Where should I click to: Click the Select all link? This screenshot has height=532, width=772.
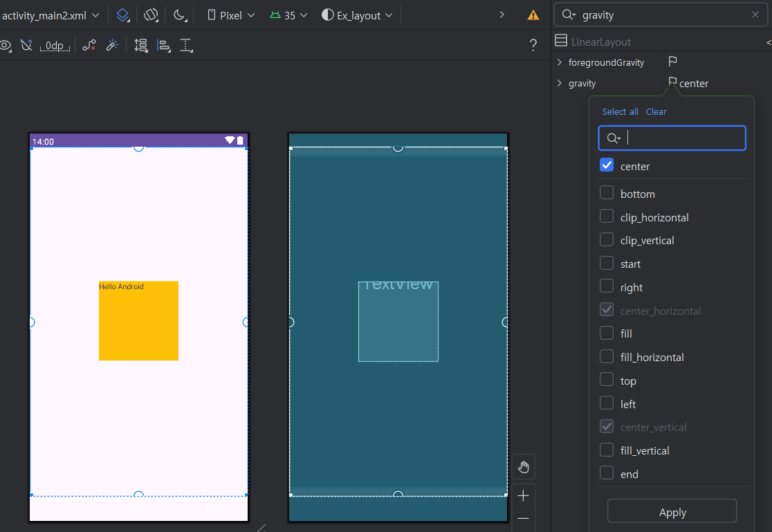[620, 111]
